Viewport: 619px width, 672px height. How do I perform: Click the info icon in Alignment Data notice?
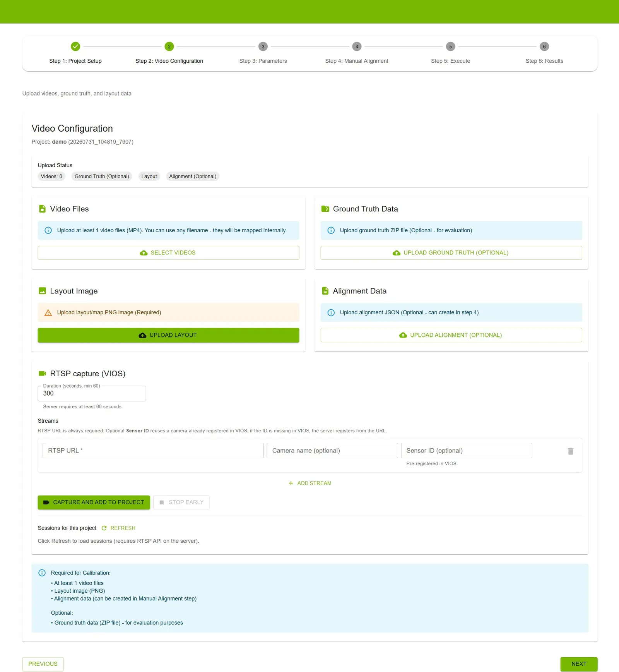[331, 313]
